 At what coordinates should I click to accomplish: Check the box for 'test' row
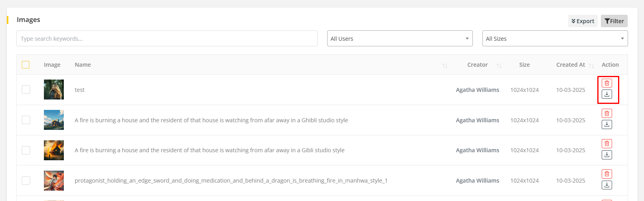(26, 90)
